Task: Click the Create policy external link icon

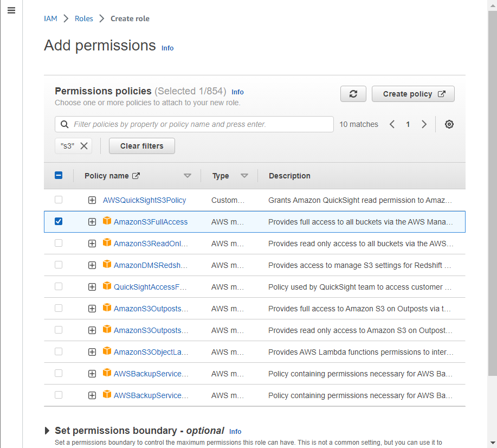Action: pos(442,93)
